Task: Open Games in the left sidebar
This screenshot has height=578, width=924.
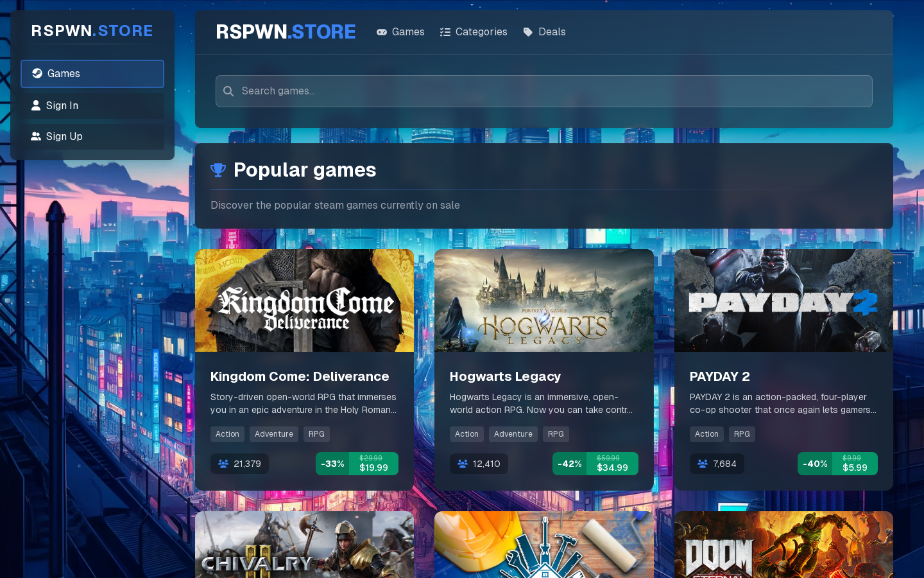Action: tap(92, 74)
